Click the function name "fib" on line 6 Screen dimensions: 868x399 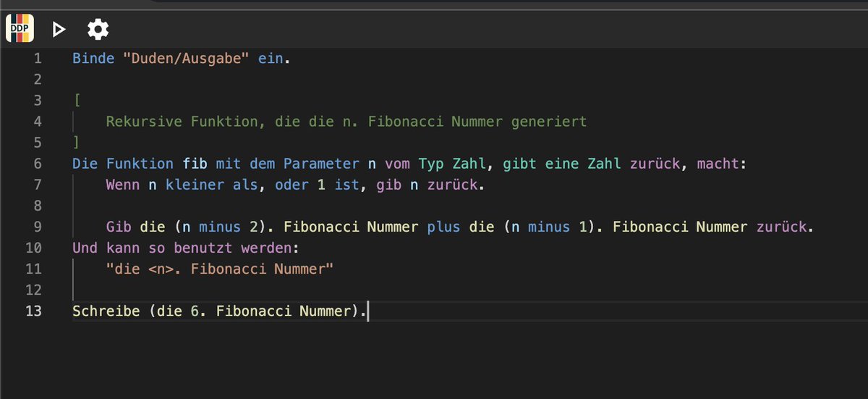pyautogui.click(x=195, y=164)
